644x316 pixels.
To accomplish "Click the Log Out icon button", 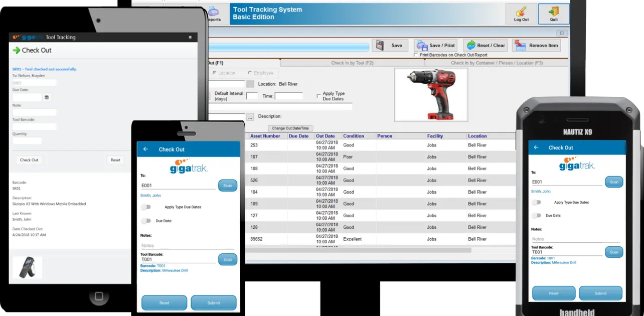I will click(521, 14).
